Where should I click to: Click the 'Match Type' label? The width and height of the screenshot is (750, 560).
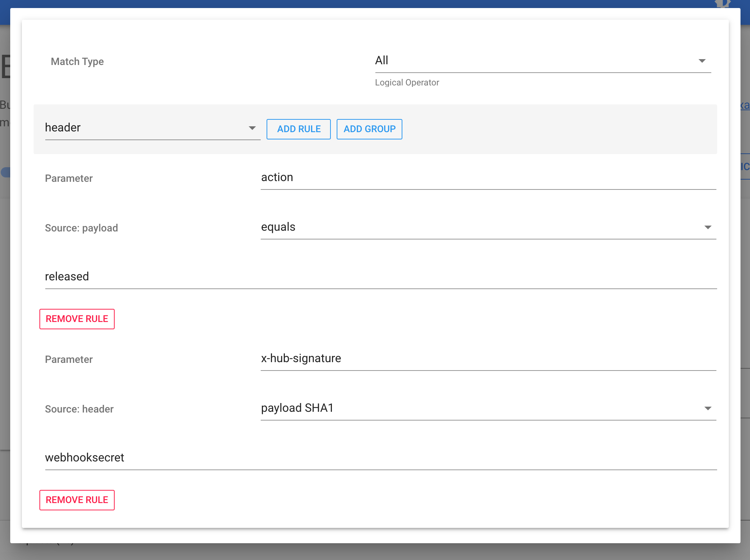click(77, 61)
